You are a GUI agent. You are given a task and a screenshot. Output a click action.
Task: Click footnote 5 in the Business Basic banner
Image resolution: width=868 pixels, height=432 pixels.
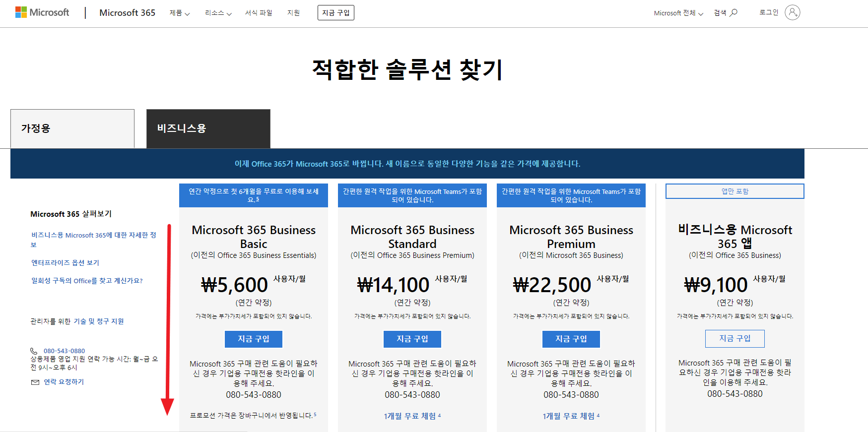(257, 199)
